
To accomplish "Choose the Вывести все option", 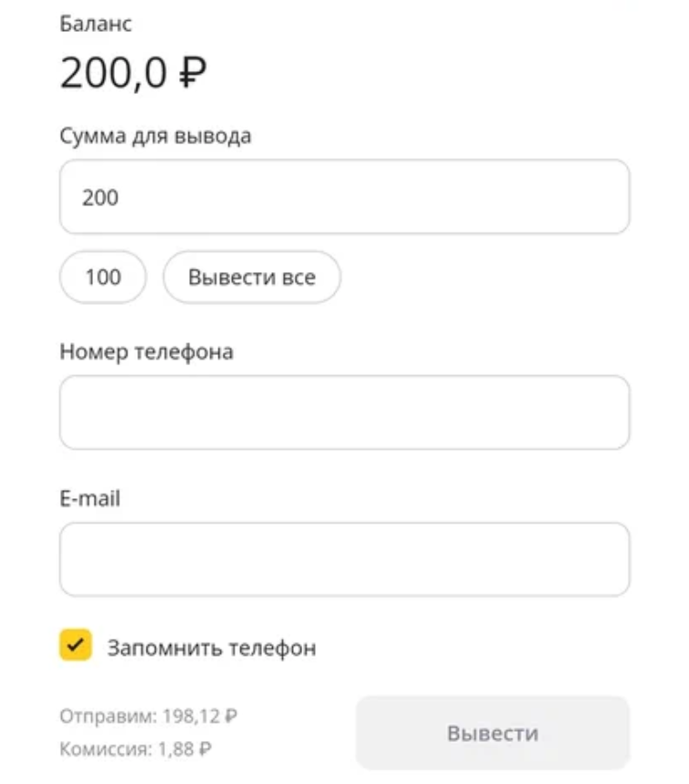I will tap(252, 277).
